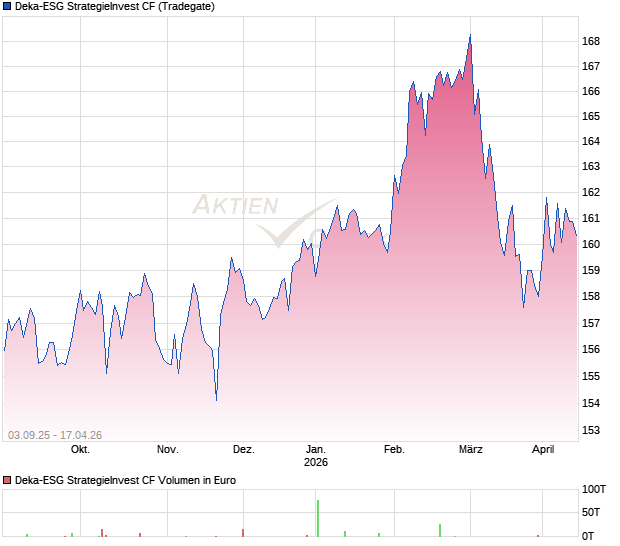This screenshot has width=620, height=546.
Task: Click the tallest green volume bar in January
Action: tap(318, 519)
